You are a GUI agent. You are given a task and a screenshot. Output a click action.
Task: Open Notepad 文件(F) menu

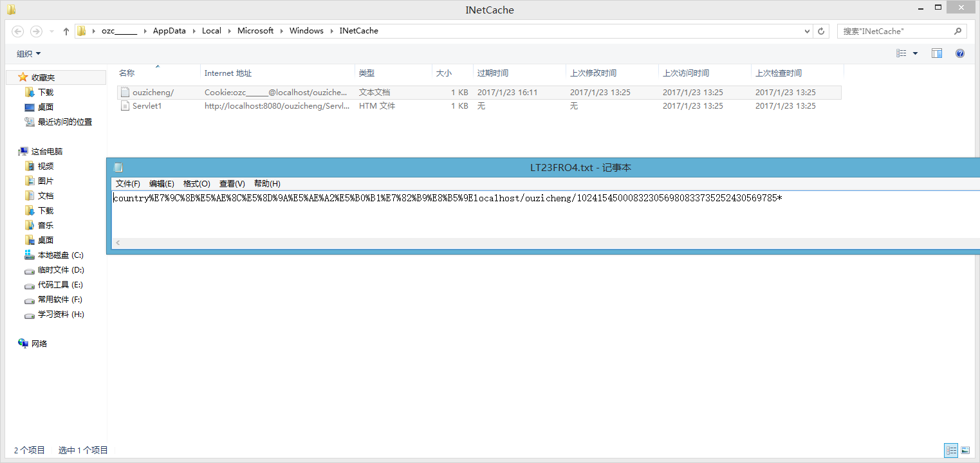[128, 184]
